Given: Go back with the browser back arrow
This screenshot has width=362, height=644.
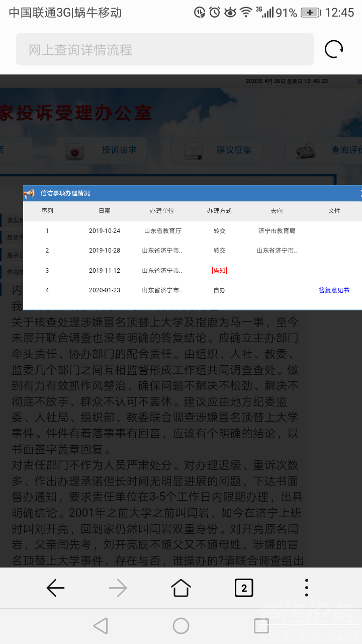Looking at the screenshot, I should coord(55,588).
